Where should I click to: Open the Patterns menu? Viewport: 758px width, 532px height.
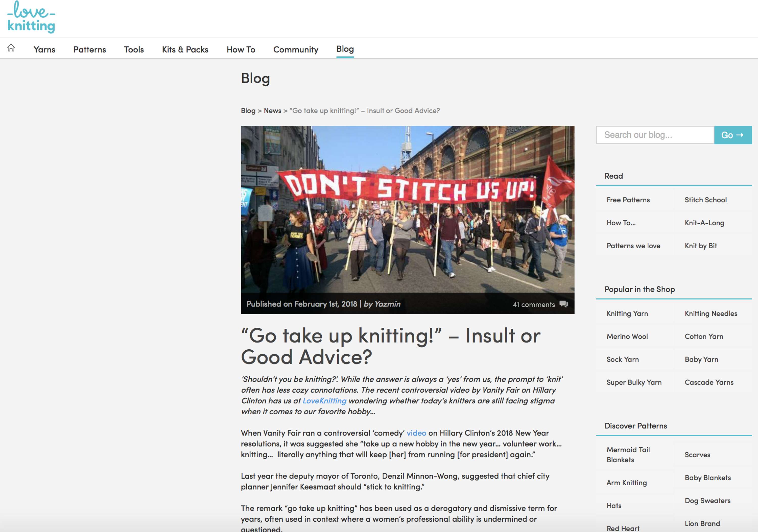tap(89, 50)
